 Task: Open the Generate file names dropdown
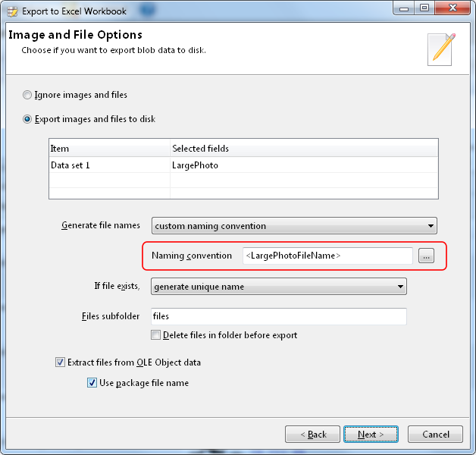[294, 225]
